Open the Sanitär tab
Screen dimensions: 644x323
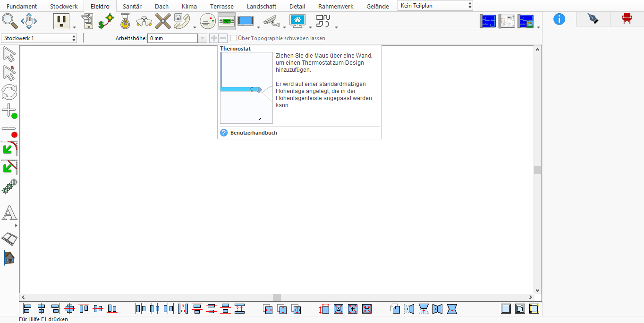(x=132, y=7)
